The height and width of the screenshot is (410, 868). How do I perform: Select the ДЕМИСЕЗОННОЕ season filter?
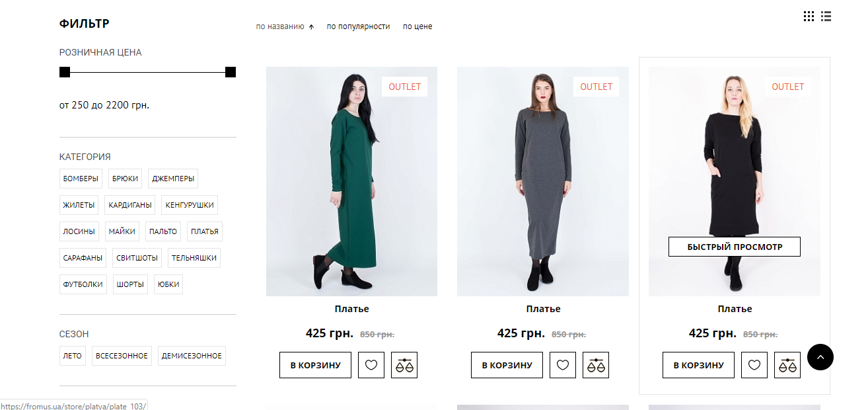point(192,356)
